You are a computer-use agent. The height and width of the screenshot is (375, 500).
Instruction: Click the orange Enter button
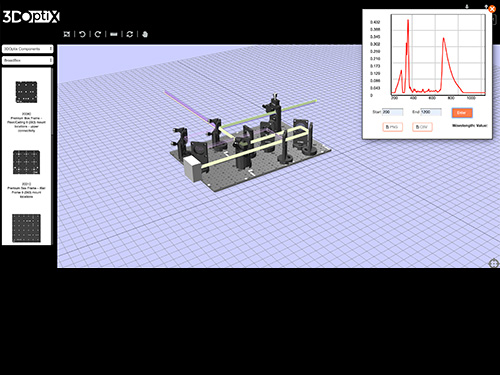click(x=462, y=113)
